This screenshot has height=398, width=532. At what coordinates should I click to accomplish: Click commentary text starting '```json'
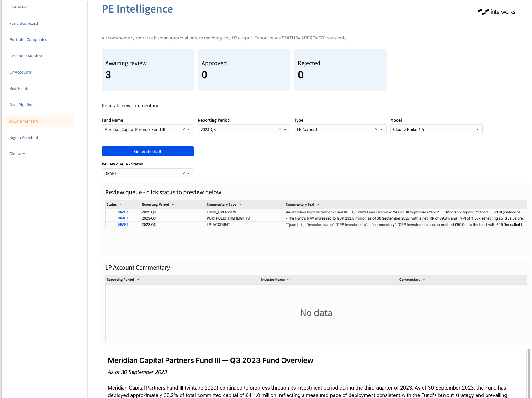click(x=406, y=225)
